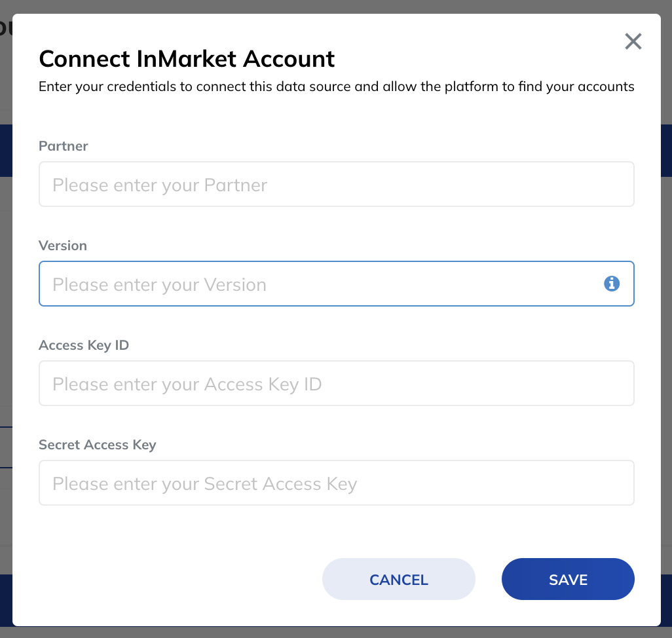The height and width of the screenshot is (638, 672).
Task: Focus the Partner input field
Action: point(337,184)
